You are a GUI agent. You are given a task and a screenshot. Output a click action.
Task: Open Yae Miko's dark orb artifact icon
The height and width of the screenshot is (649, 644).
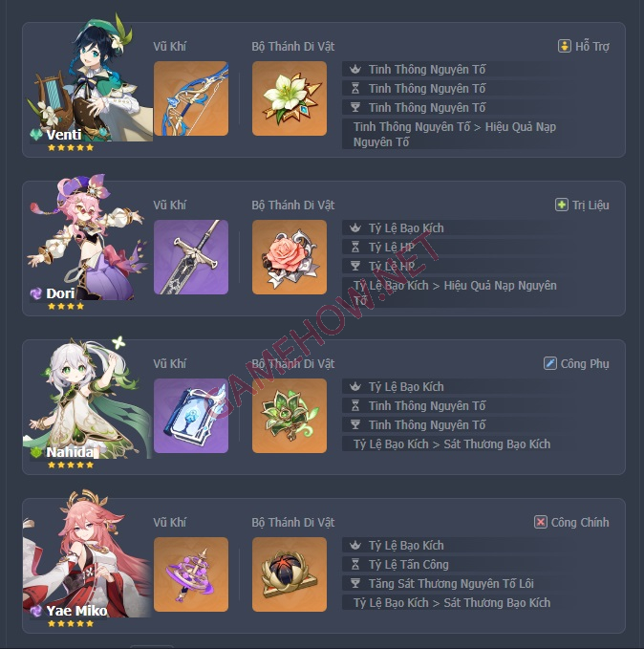click(x=290, y=574)
